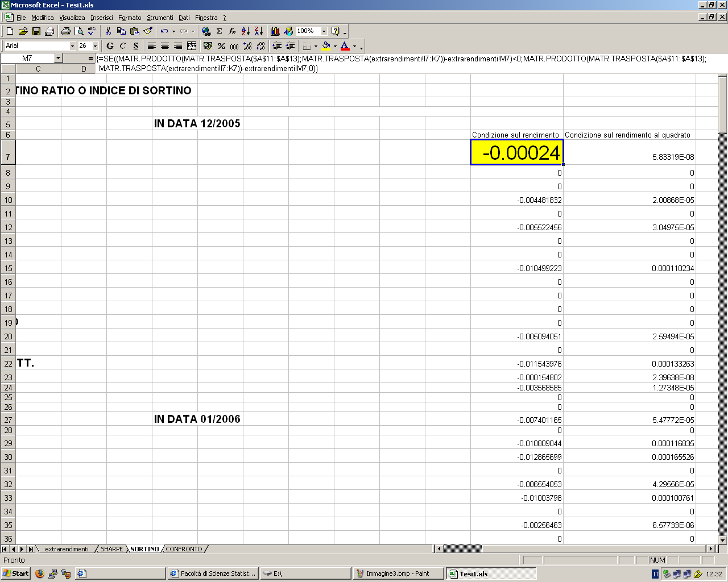Expand the Borders dropdown arrow
The image size is (728, 582).
[x=316, y=46]
